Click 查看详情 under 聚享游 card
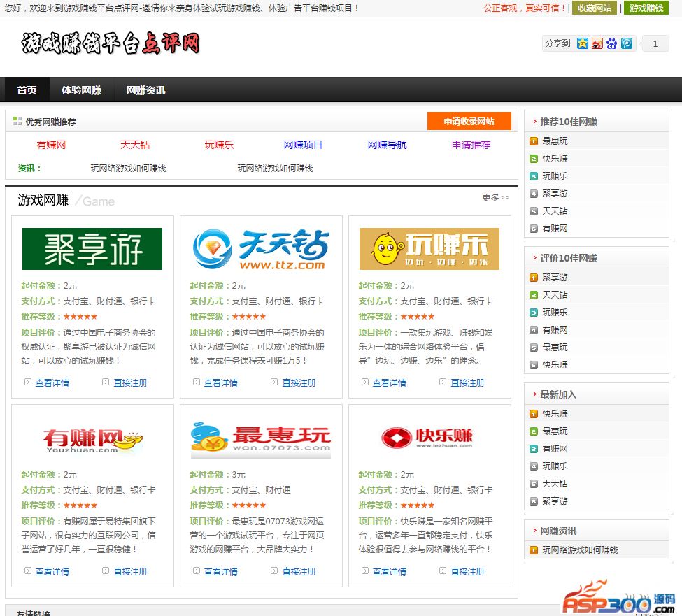This screenshot has height=616, width=682. click(x=52, y=382)
